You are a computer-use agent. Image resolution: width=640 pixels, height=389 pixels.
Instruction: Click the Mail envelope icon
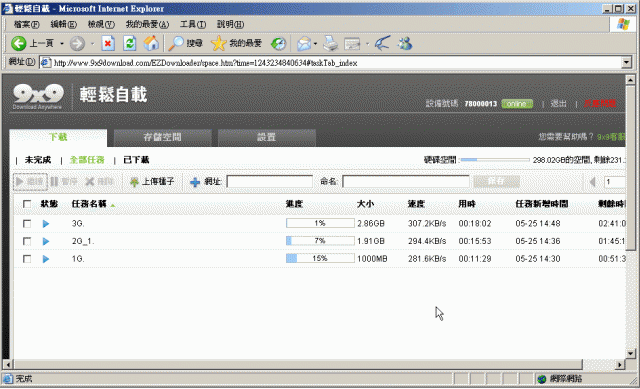pos(304,43)
